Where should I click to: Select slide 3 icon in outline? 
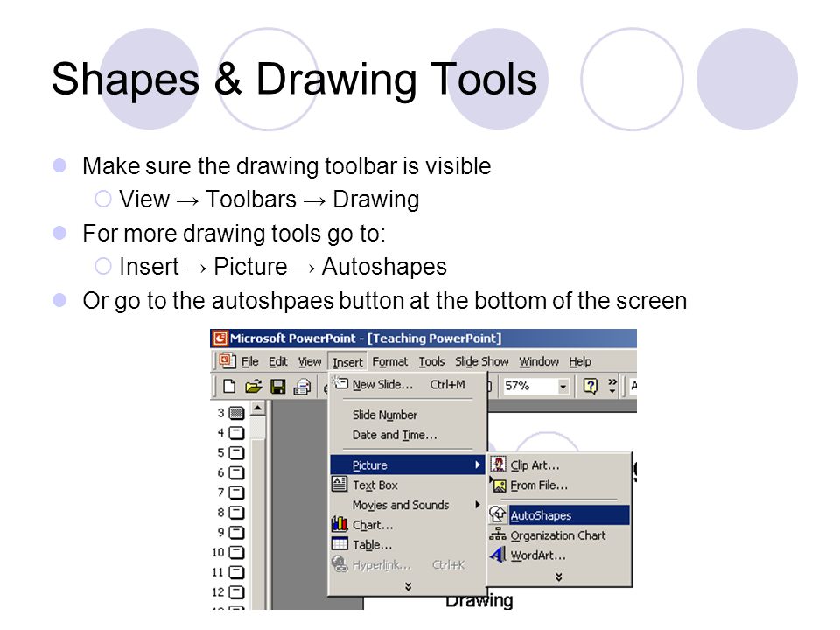click(x=236, y=413)
